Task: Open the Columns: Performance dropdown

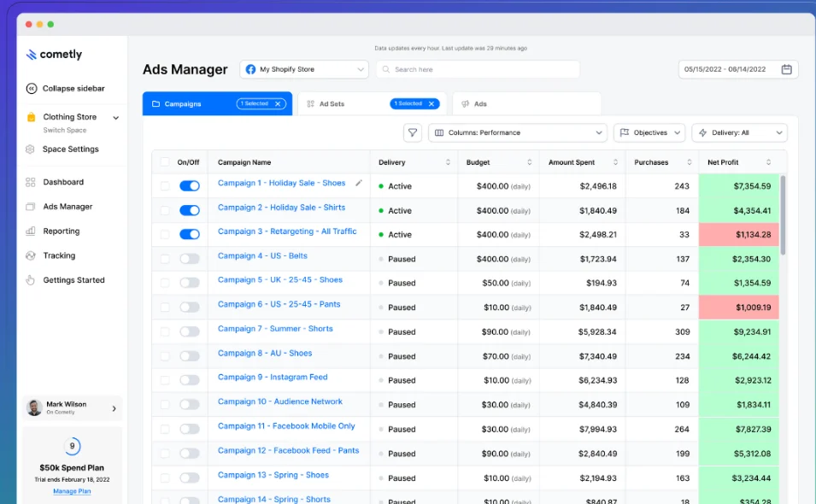Action: click(518, 132)
